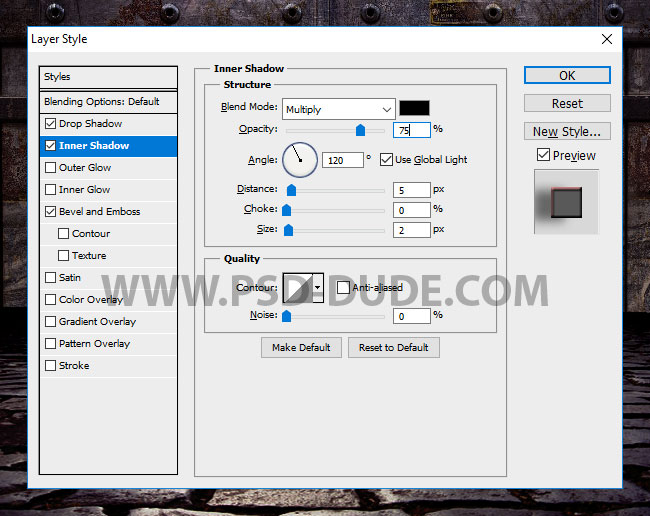Click the black shadow color swatch
Image resolution: width=650 pixels, height=516 pixels.
414,109
